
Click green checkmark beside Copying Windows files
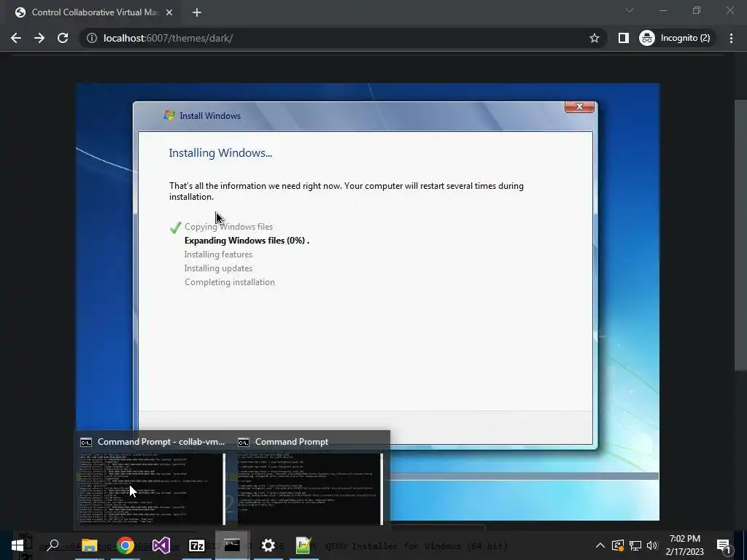pos(175,227)
